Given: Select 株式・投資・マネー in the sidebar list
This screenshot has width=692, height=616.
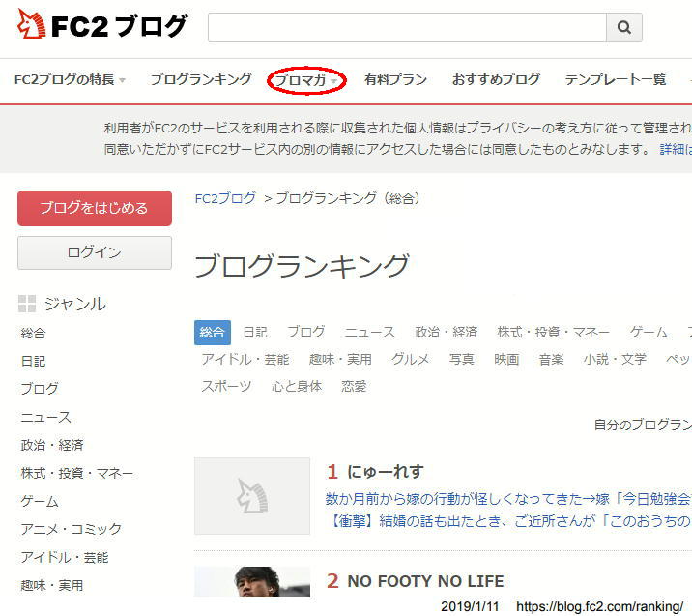Looking at the screenshot, I should pyautogui.click(x=76, y=474).
